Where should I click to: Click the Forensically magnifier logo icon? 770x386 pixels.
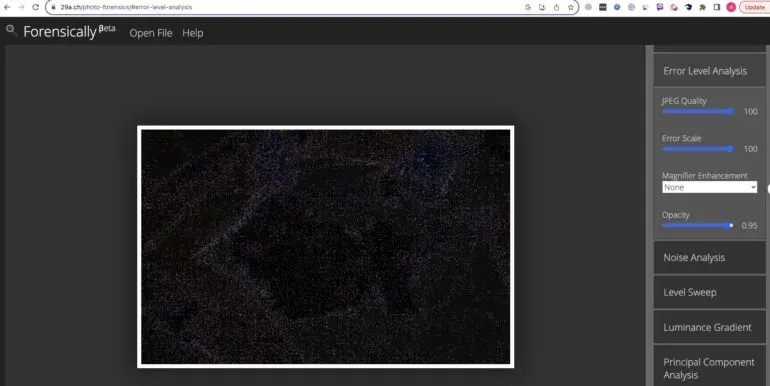point(11,30)
